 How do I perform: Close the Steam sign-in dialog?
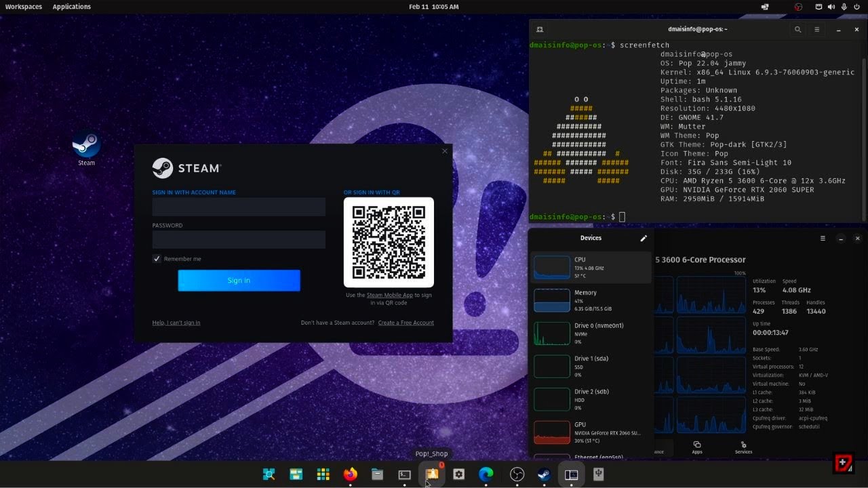point(445,151)
